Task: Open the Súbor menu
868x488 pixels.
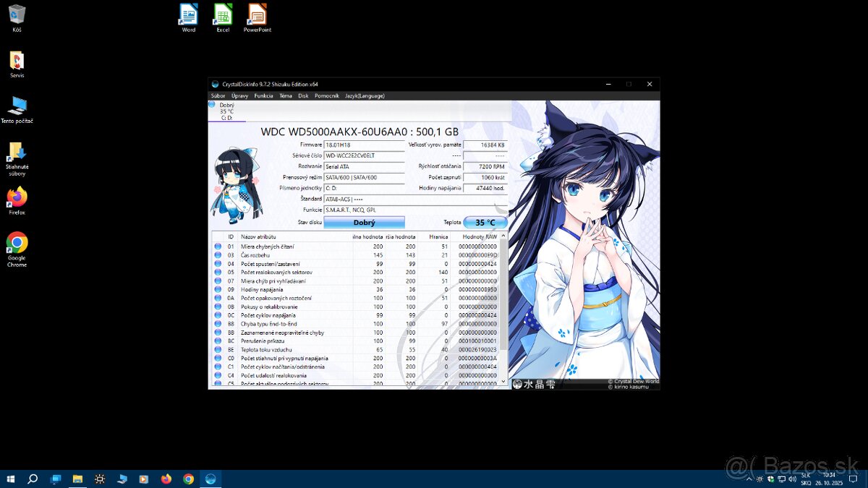Action: pos(218,95)
